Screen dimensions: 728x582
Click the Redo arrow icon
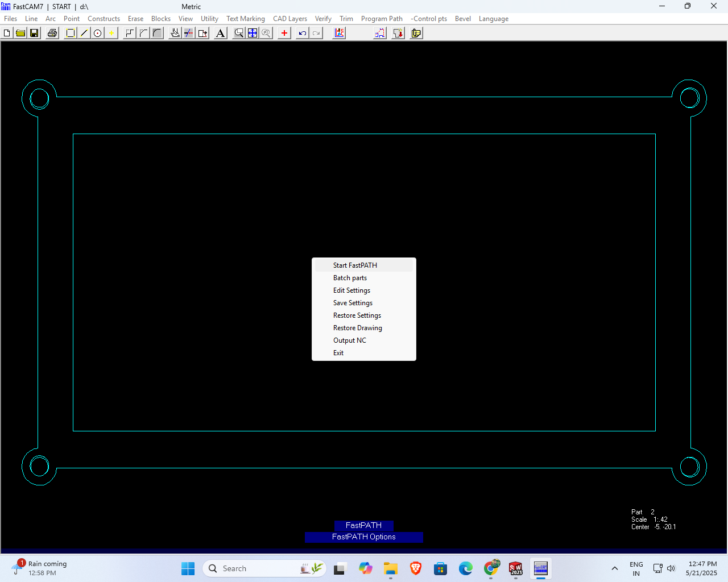pyautogui.click(x=316, y=33)
